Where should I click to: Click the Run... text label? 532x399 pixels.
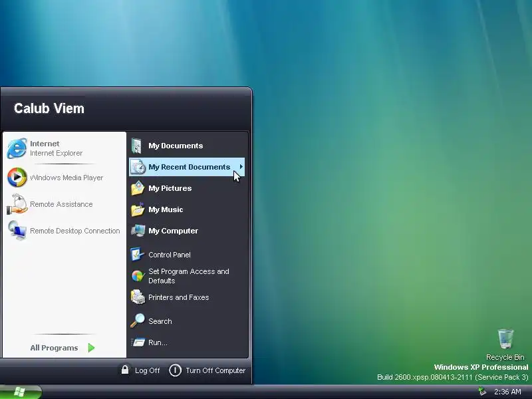[x=158, y=342]
